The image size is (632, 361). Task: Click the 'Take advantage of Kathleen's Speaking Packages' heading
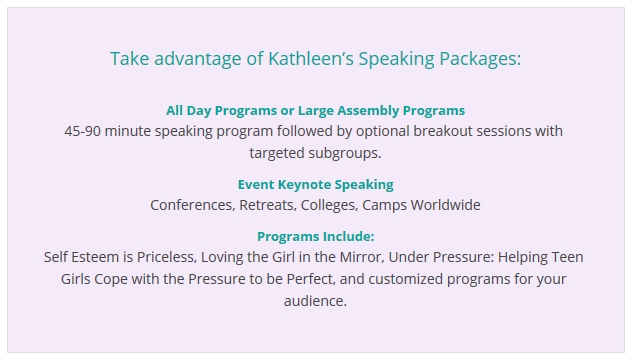pyautogui.click(x=316, y=59)
